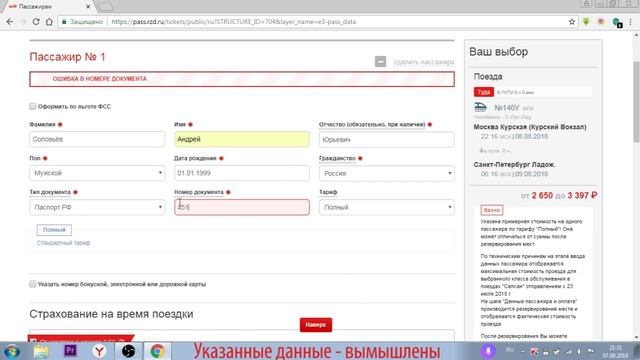
Task: Click the Фамилия field with Соловьёв
Action: 97,139
